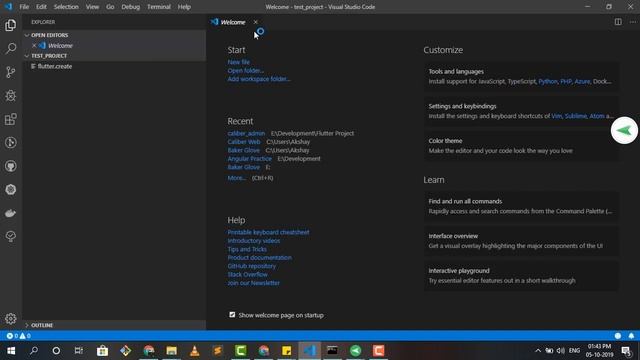Show hidden system tray icons chevron

click(538, 351)
